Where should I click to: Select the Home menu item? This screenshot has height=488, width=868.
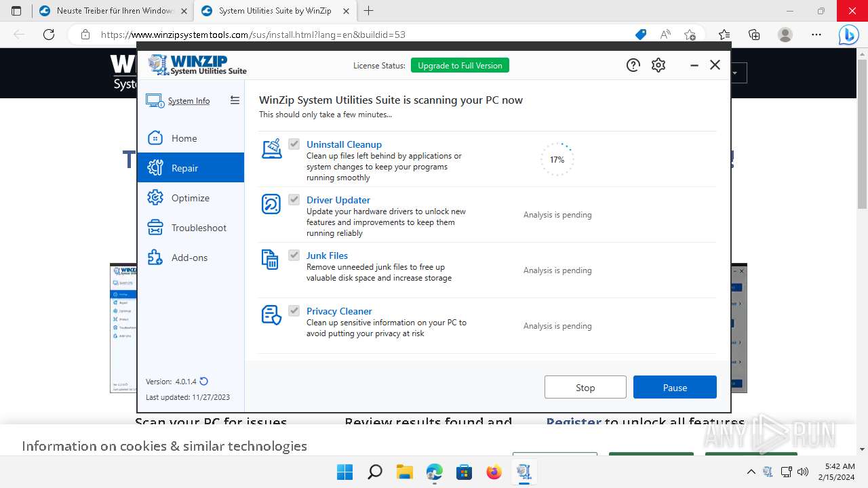191,138
